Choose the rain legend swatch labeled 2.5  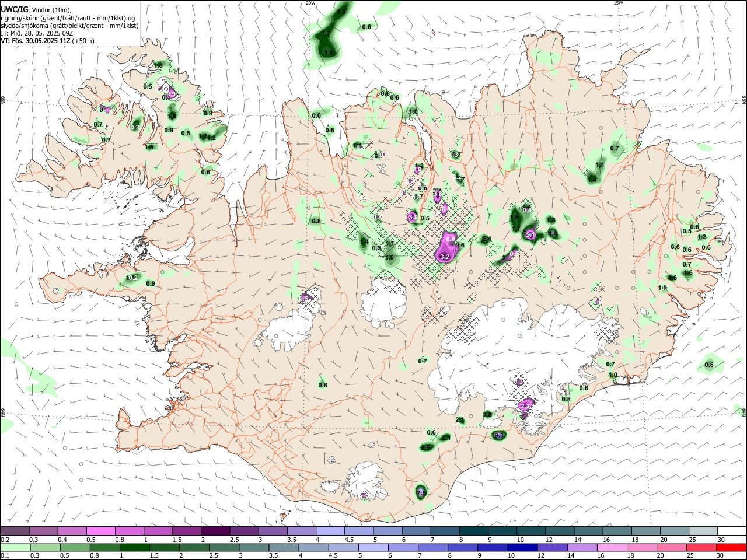coord(225,547)
